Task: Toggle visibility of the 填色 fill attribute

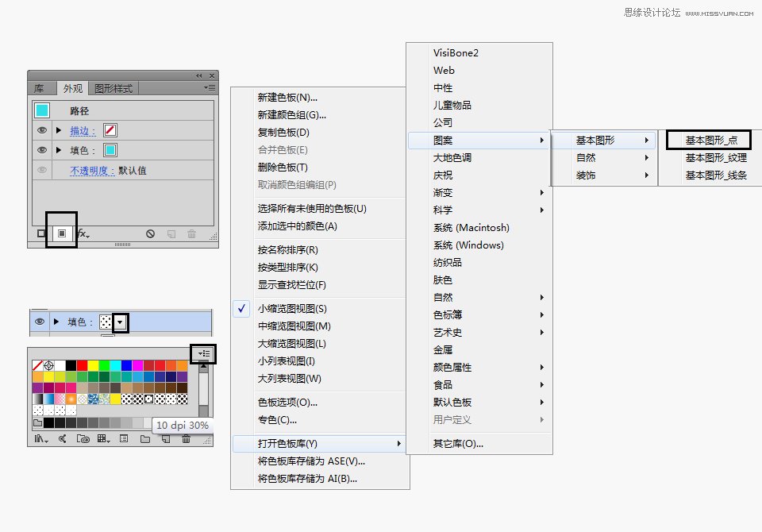Action: coord(41,150)
